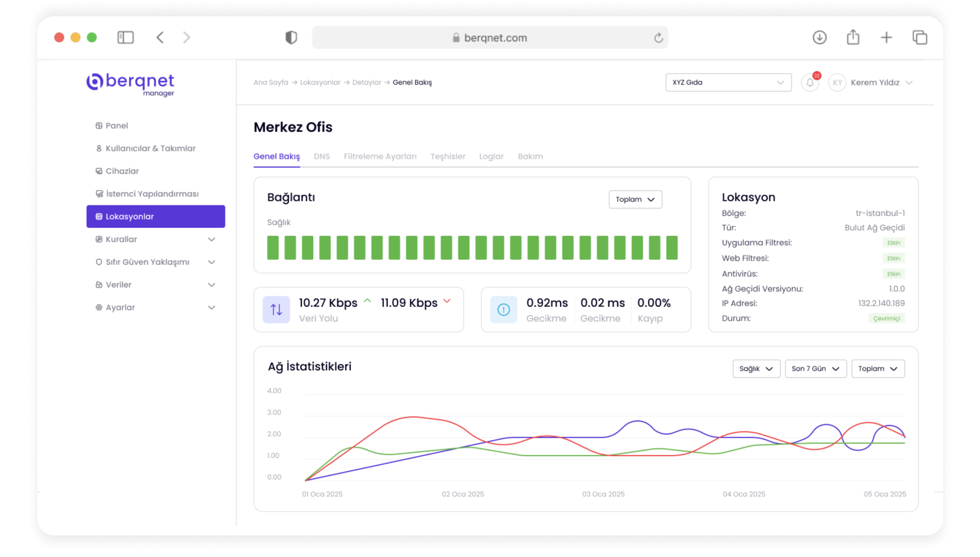This screenshot has width=980, height=557.
Task: Click the Lokasyonlar breadcrumb link
Action: click(x=320, y=82)
